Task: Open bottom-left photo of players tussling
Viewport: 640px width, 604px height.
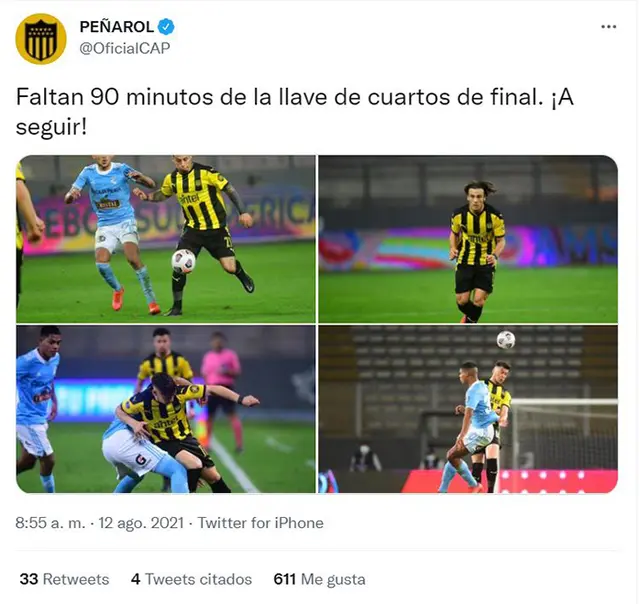Action: (166, 409)
